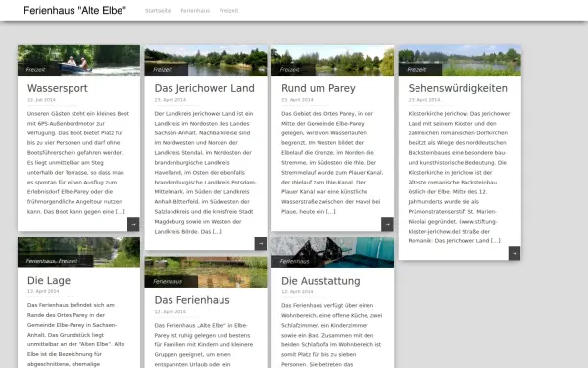This screenshot has height=368, width=588.
Task: Open the Das Ferienhaus article title
Action: tap(192, 300)
